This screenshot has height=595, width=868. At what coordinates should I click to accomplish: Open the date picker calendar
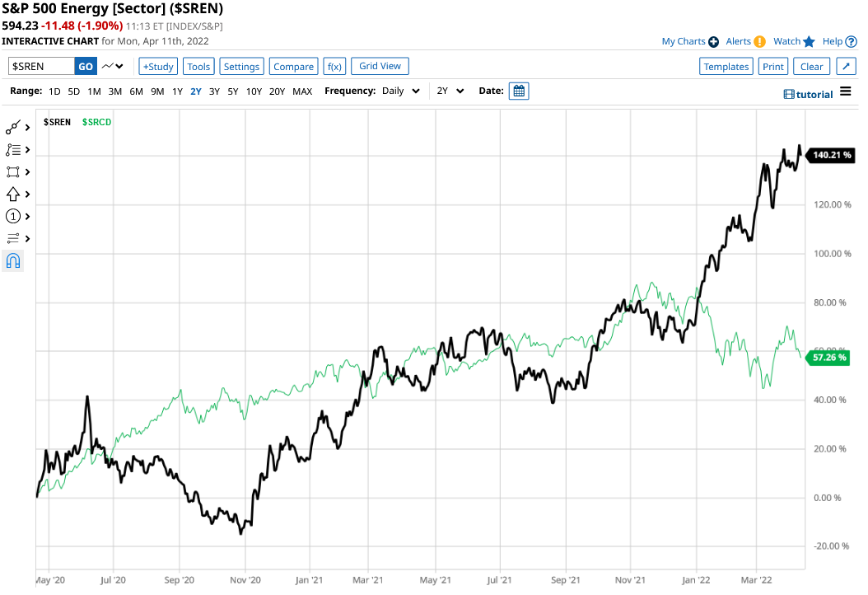point(519,91)
